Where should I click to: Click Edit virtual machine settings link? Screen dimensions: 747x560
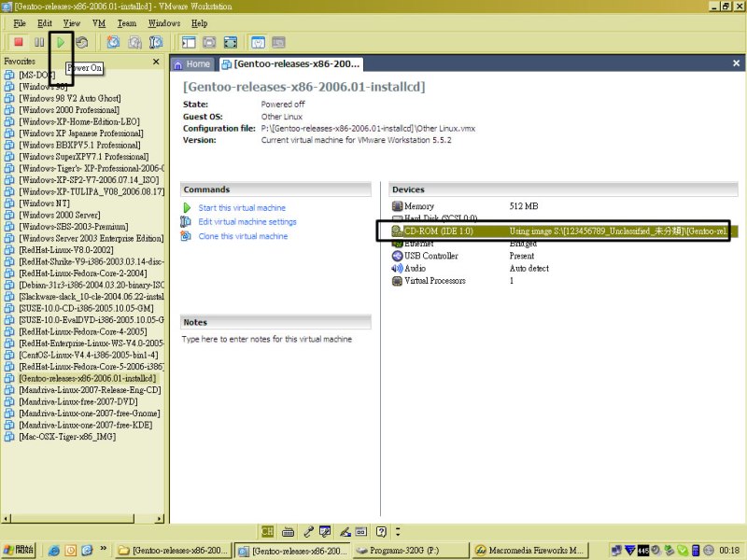(247, 221)
